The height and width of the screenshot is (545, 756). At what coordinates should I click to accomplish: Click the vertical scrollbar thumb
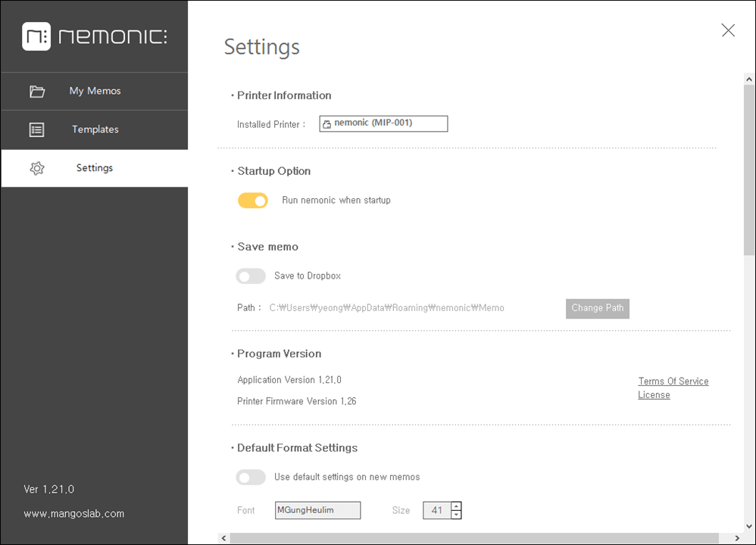point(748,170)
